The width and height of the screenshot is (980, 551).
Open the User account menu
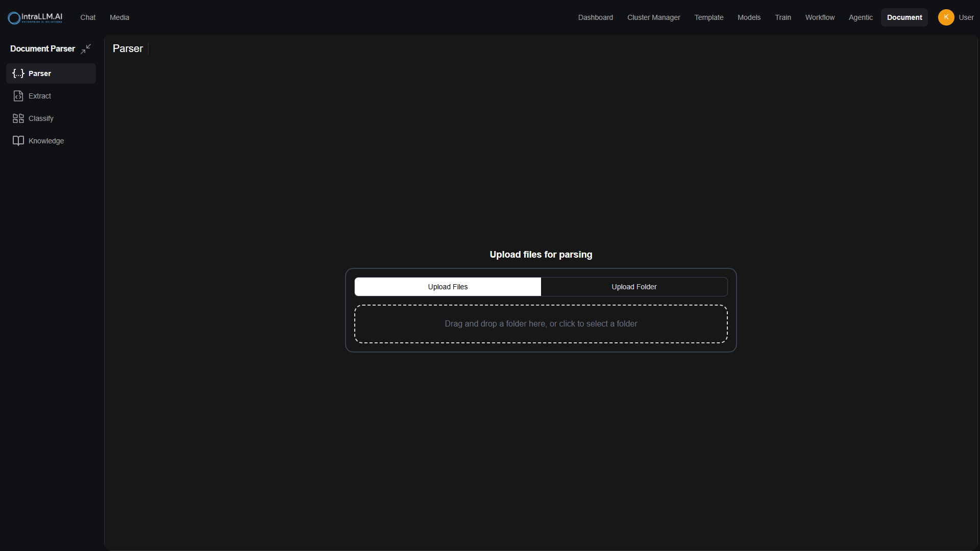[x=966, y=17]
